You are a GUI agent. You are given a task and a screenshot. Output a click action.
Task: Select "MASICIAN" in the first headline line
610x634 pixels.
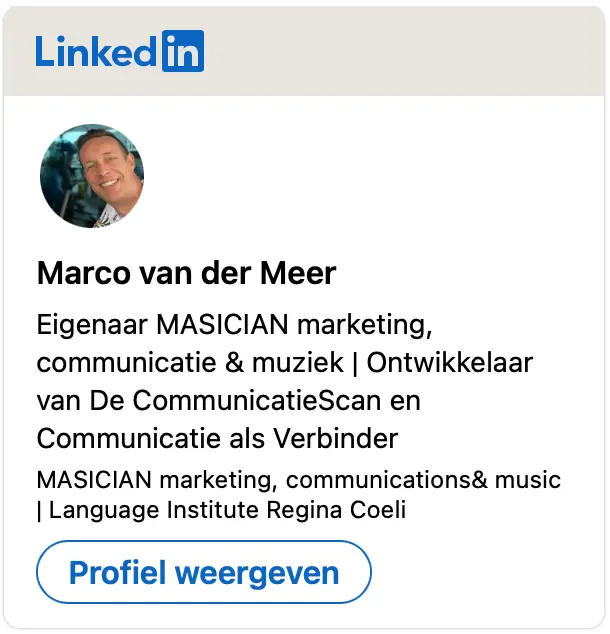(222, 324)
